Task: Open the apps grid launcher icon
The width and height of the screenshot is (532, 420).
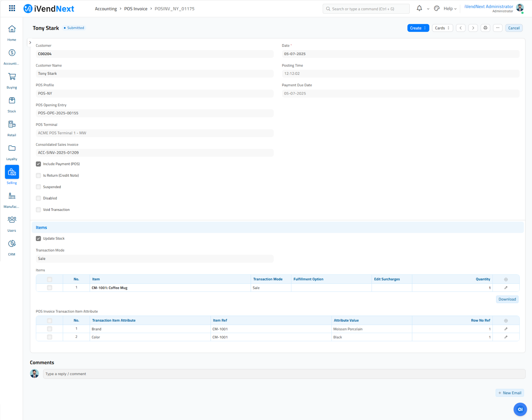Action: [x=12, y=8]
